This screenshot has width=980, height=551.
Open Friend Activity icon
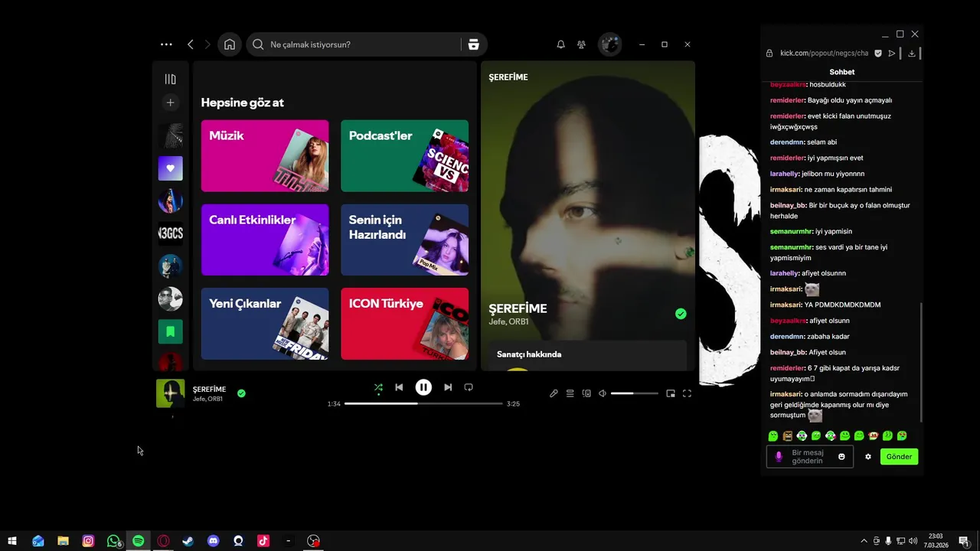point(582,44)
